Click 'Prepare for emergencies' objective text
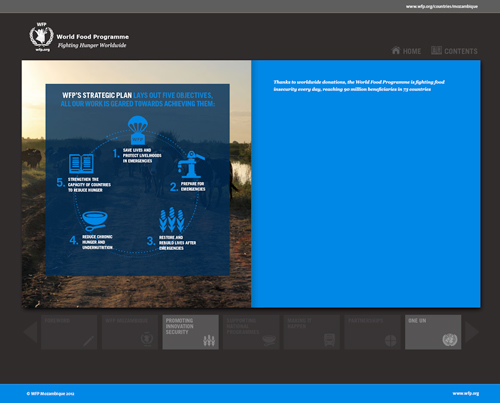Viewport: 500px width, 403px height. coord(193,186)
